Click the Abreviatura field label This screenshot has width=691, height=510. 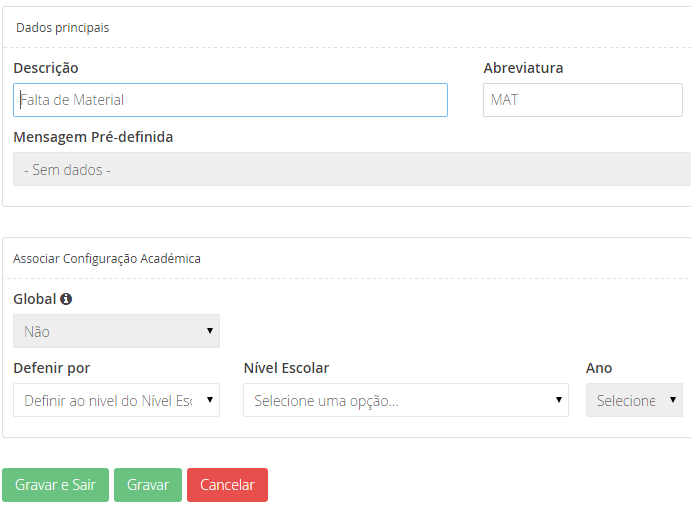tap(523, 68)
